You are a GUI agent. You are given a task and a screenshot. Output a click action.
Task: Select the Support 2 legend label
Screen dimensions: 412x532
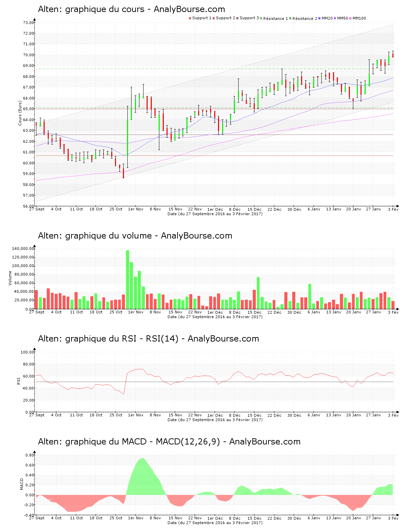226,18
